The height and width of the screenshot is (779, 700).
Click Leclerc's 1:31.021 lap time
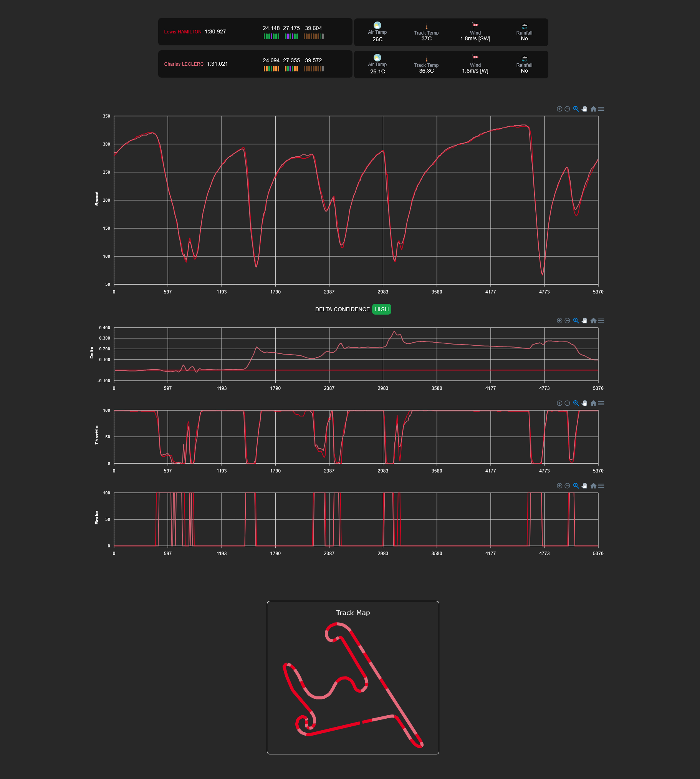click(217, 64)
